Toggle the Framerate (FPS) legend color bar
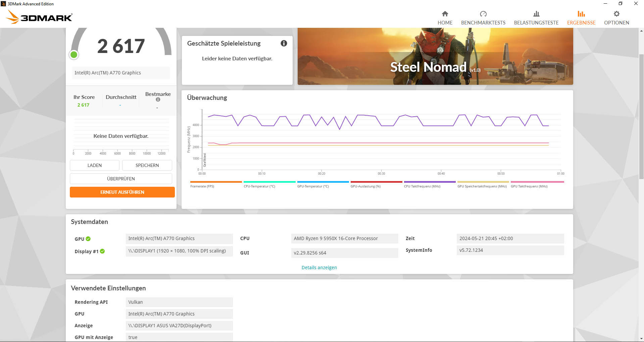 point(216,182)
